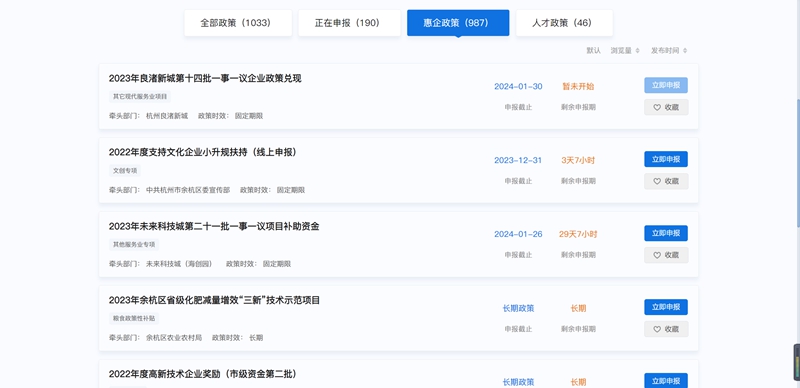
Task: Select the 惠企政策（987）tab
Action: click(x=458, y=23)
